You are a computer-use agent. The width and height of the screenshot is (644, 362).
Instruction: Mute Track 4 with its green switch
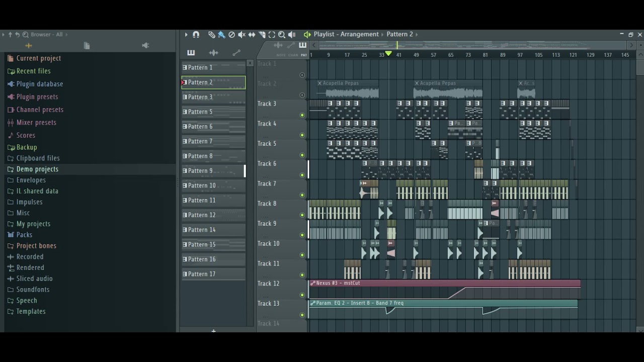(x=302, y=135)
